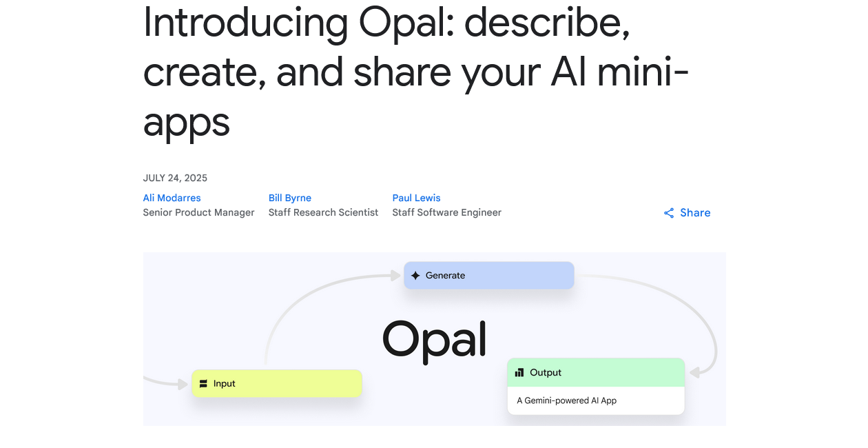Screen dimensions: 868x448
Task: Click the green Output node header
Action: (596, 373)
